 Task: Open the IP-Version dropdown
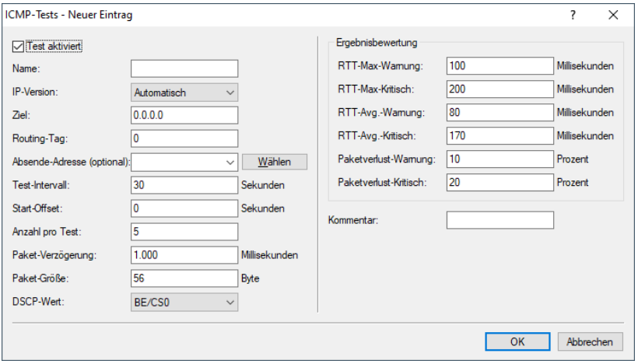[184, 92]
